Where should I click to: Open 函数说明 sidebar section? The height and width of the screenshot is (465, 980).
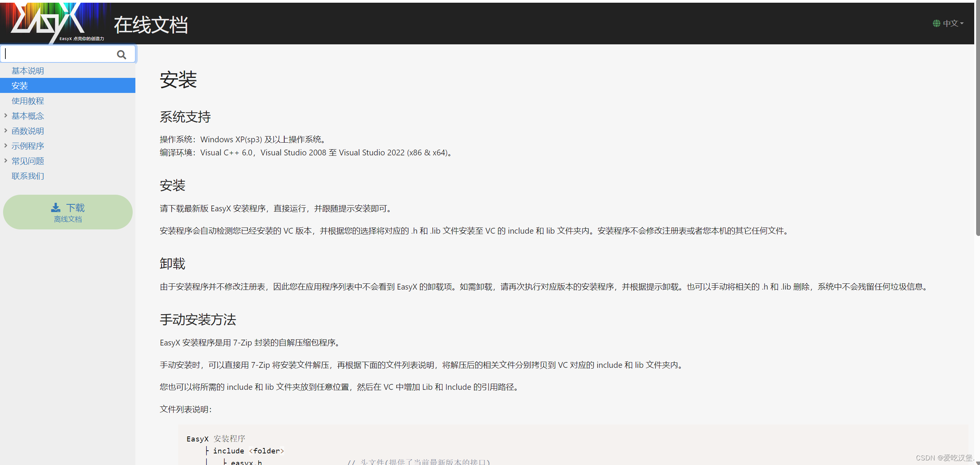[28, 131]
